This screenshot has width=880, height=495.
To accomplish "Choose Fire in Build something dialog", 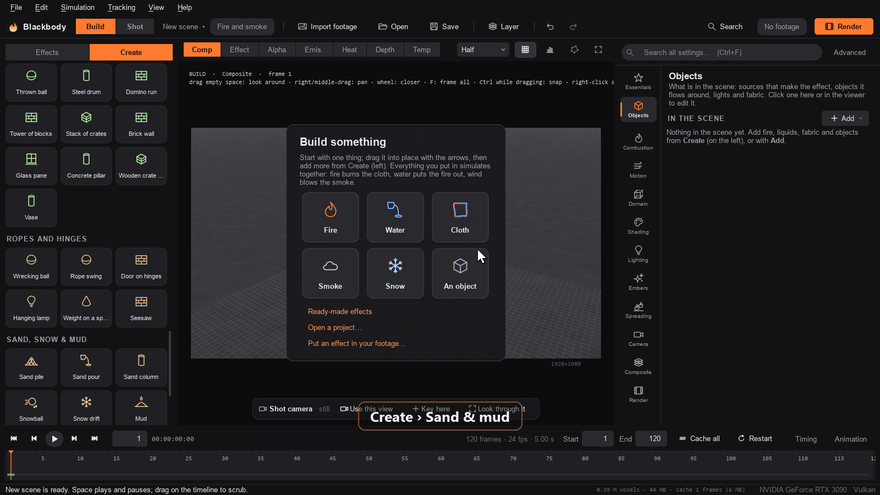I will tap(330, 217).
